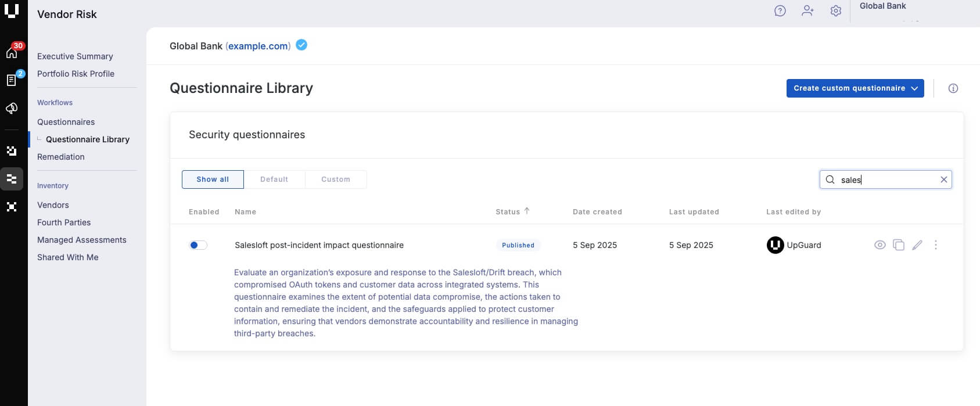This screenshot has height=406, width=980.
Task: Sort by the Status column arrow
Action: point(527,211)
